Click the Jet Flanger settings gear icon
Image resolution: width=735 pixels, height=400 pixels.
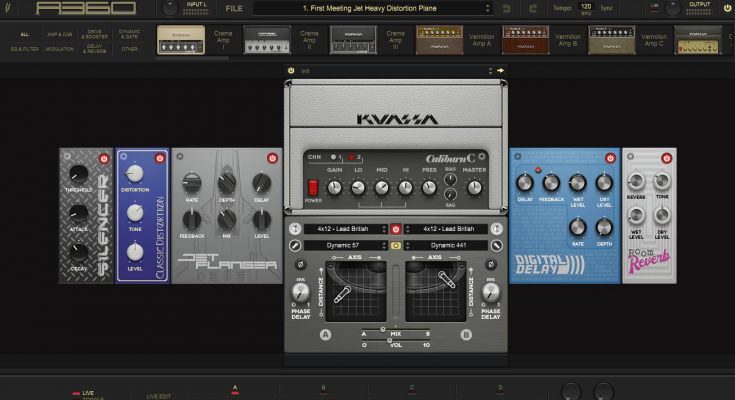(179, 156)
